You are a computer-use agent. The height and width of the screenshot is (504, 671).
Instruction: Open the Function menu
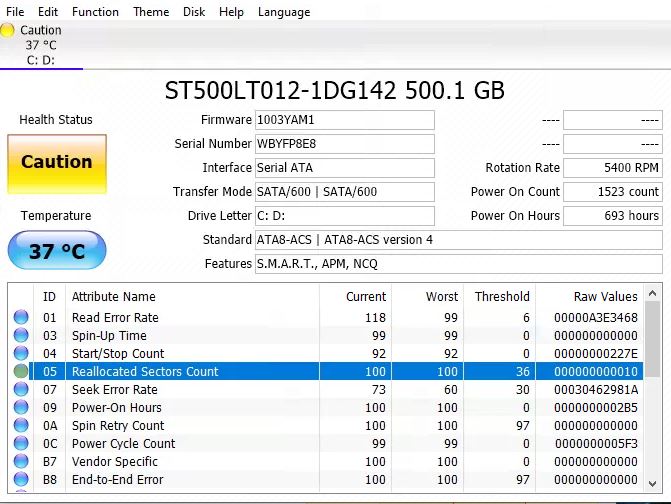point(95,12)
